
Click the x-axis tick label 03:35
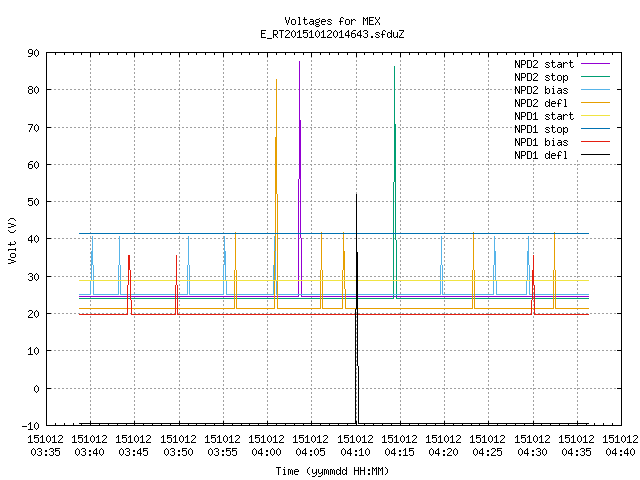46,452
